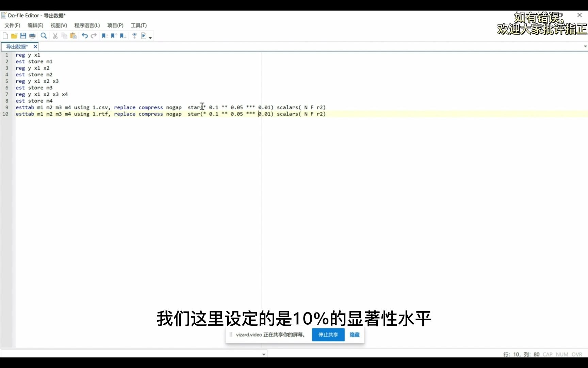Open an existing do-file

14,35
